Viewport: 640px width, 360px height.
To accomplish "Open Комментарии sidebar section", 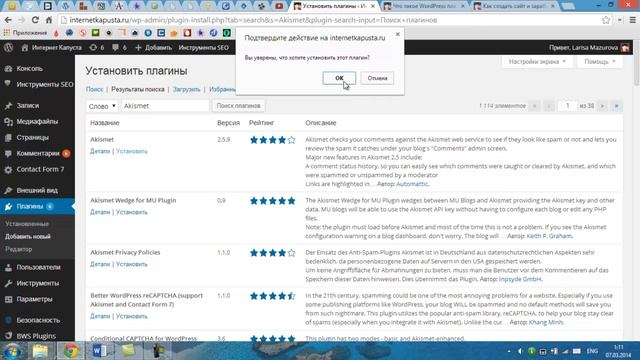I will tap(37, 153).
